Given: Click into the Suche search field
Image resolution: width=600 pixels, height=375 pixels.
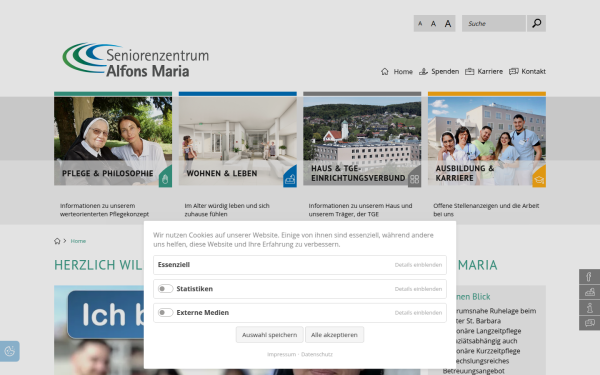Looking at the screenshot, I should click(x=494, y=23).
